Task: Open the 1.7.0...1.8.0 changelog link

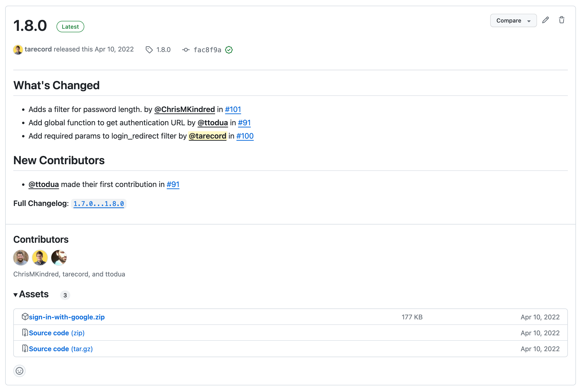Action: [99, 204]
